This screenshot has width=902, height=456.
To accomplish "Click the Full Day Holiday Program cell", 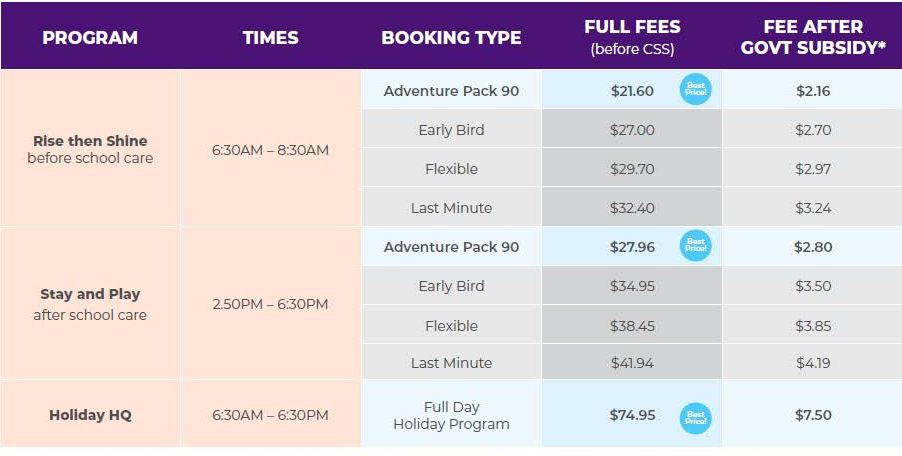I will point(451,415).
